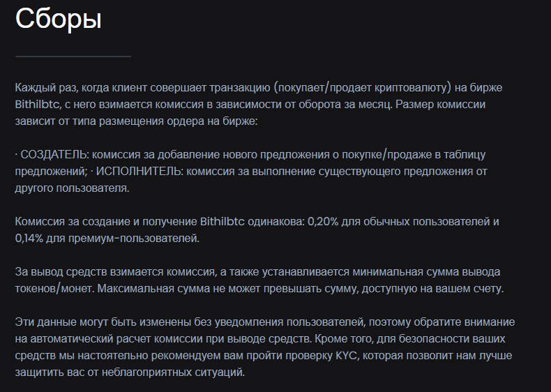Click the phrase 'Каждый раз' at paragraph start

coord(46,88)
